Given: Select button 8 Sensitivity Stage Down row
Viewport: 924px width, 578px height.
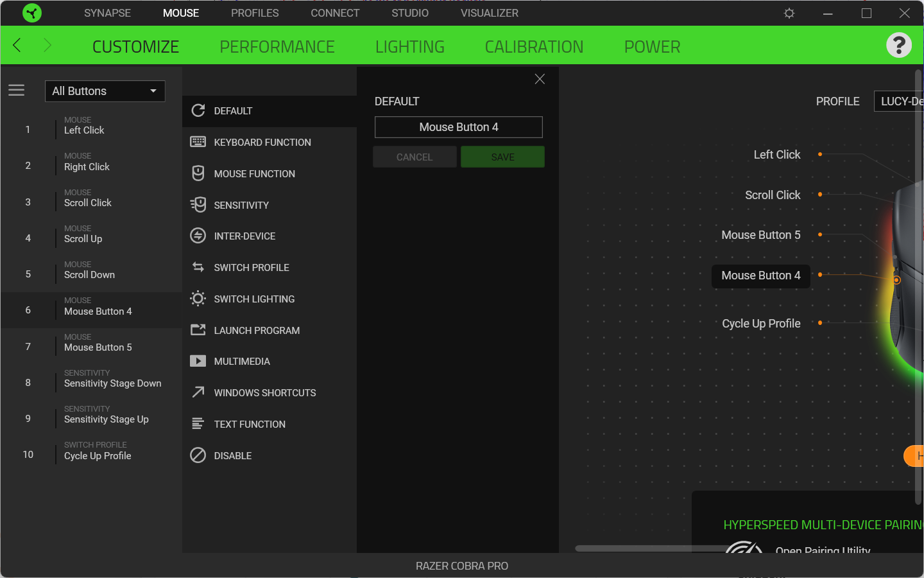Looking at the screenshot, I should (91, 382).
